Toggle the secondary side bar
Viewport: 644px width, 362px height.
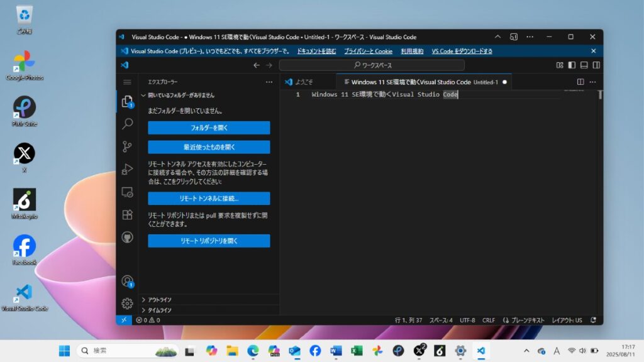tap(596, 65)
